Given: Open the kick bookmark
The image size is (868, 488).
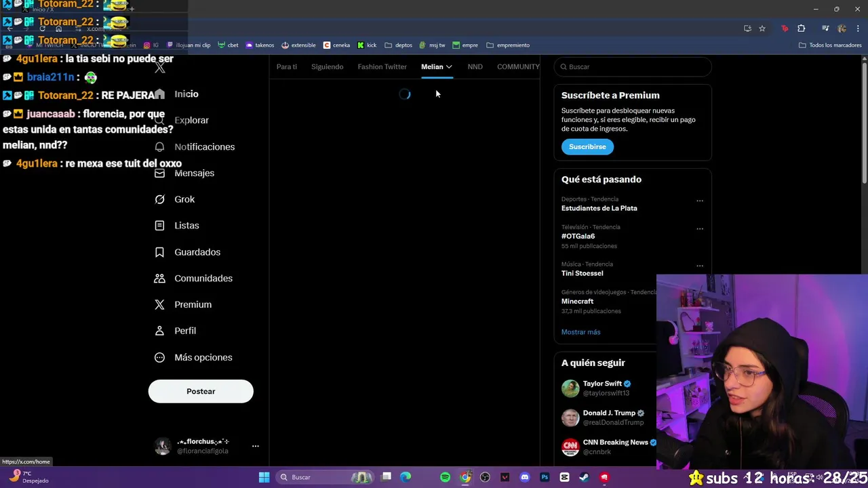Looking at the screenshot, I should tap(367, 45).
